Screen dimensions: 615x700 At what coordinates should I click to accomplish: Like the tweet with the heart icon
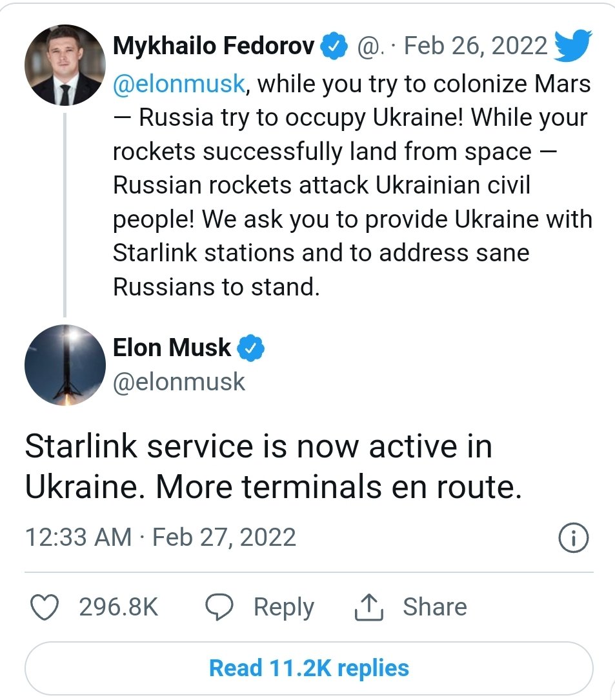coord(45,607)
